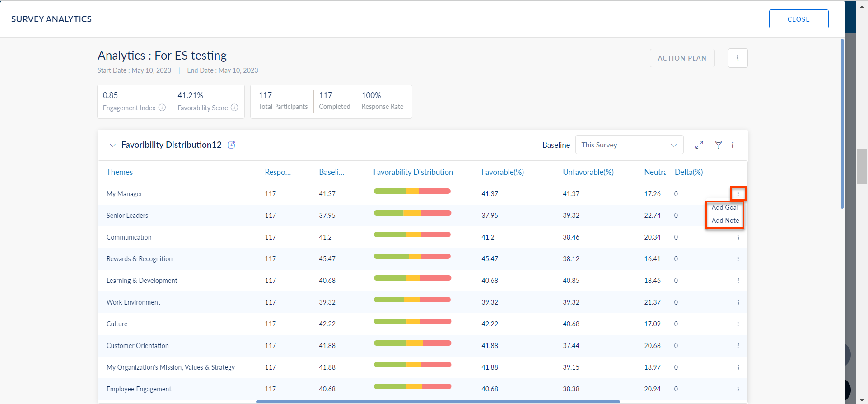Sort by the Themes column header

(120, 172)
